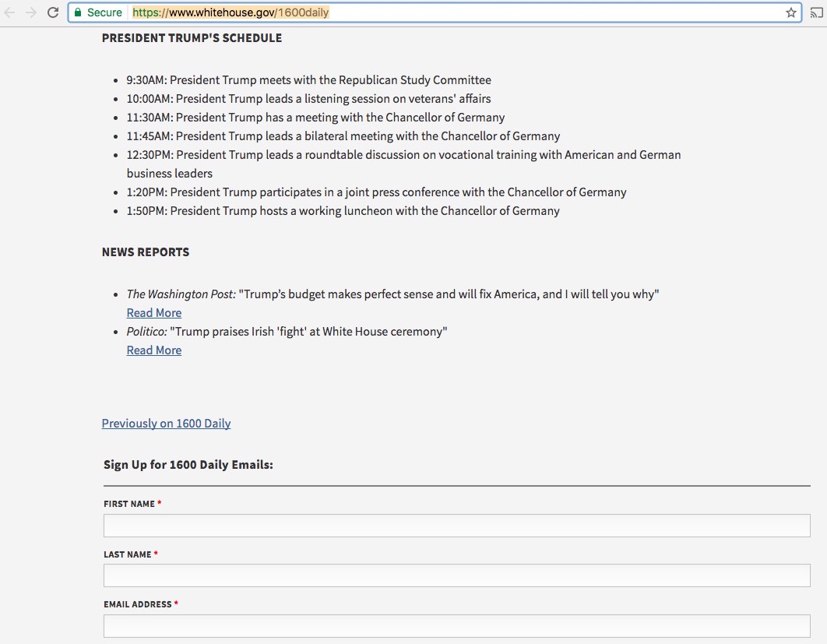Click the 1:20PM joint press conference entry
This screenshot has width=827, height=644.
coord(376,192)
